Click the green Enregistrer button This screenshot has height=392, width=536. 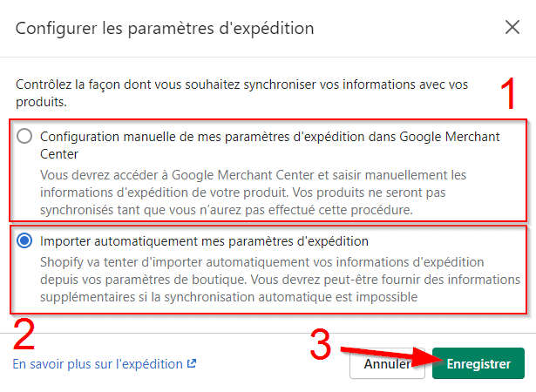[478, 364]
